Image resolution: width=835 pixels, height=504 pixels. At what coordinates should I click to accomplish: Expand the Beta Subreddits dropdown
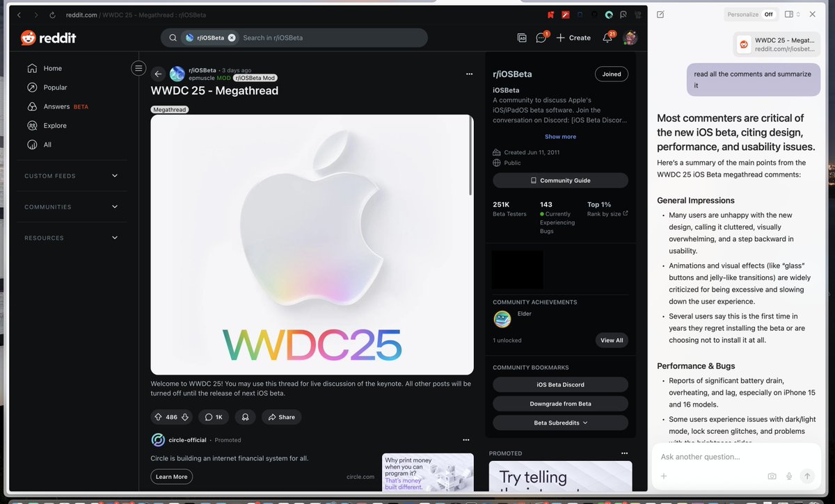click(x=560, y=423)
